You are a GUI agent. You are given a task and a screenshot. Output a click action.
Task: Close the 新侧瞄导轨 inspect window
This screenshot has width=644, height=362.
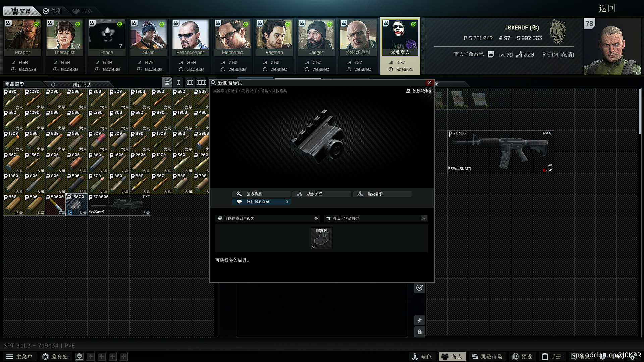point(430,82)
